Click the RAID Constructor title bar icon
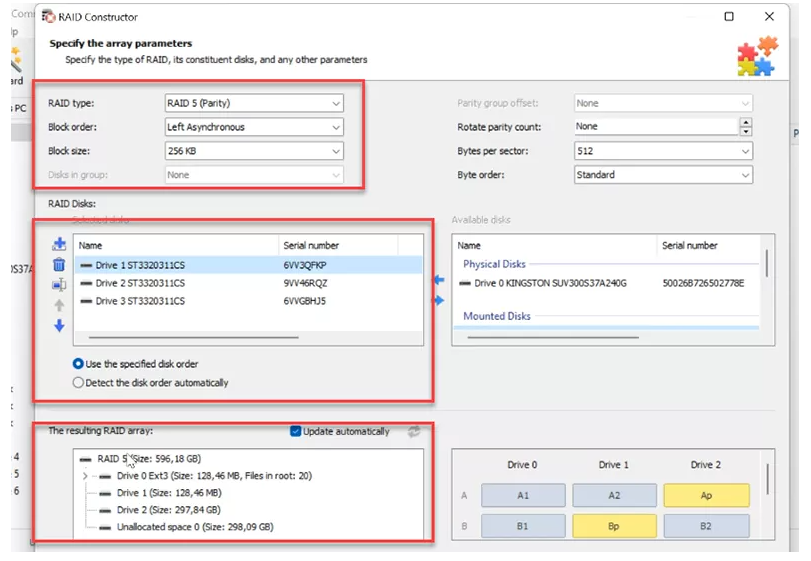The image size is (811, 561). (x=49, y=17)
